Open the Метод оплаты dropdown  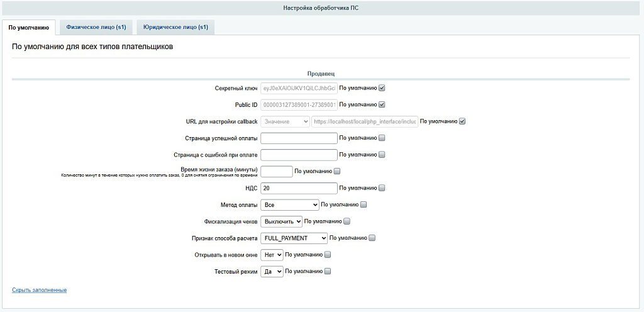coord(290,204)
